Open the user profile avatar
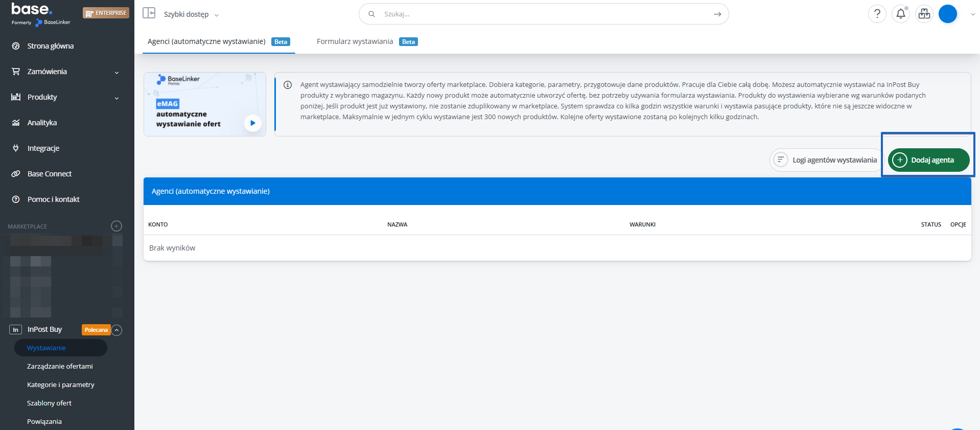The width and height of the screenshot is (980, 430). 947,14
